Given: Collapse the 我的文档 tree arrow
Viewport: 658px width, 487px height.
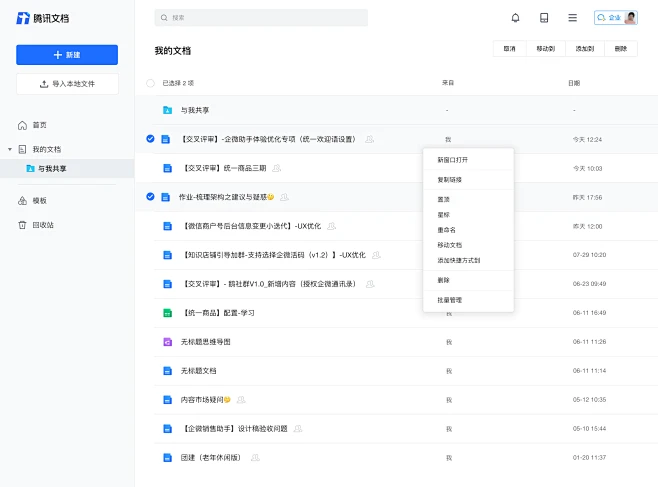Looking at the screenshot, I should [x=10, y=149].
